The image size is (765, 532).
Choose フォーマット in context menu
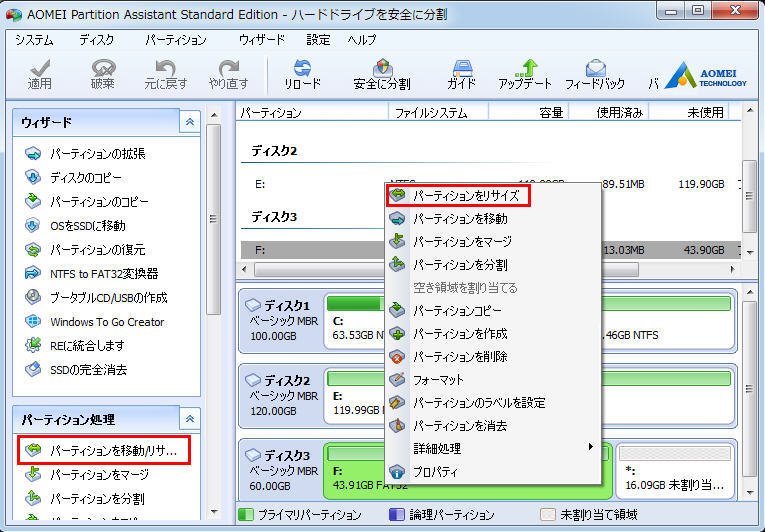(494, 379)
